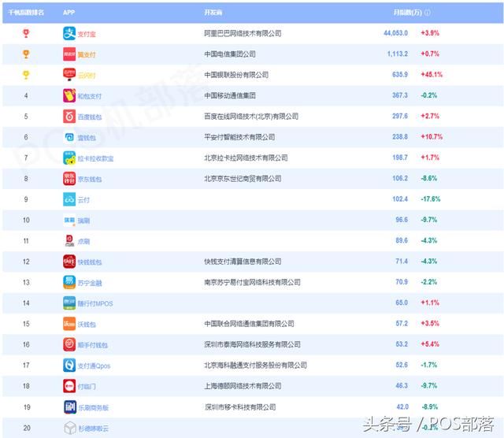Click the 京东钱包 app icon
The width and height of the screenshot is (504, 438).
(x=69, y=179)
